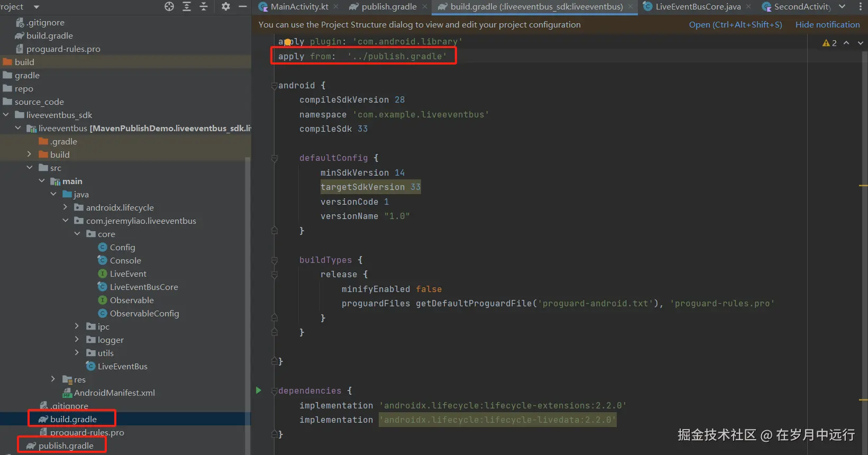Close the publish.gradle tab
Image resolution: width=868 pixels, height=455 pixels.
425,7
